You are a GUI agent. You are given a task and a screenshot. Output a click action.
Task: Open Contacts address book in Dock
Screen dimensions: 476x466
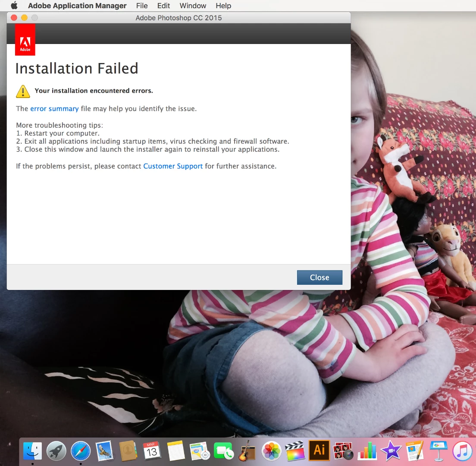click(128, 451)
